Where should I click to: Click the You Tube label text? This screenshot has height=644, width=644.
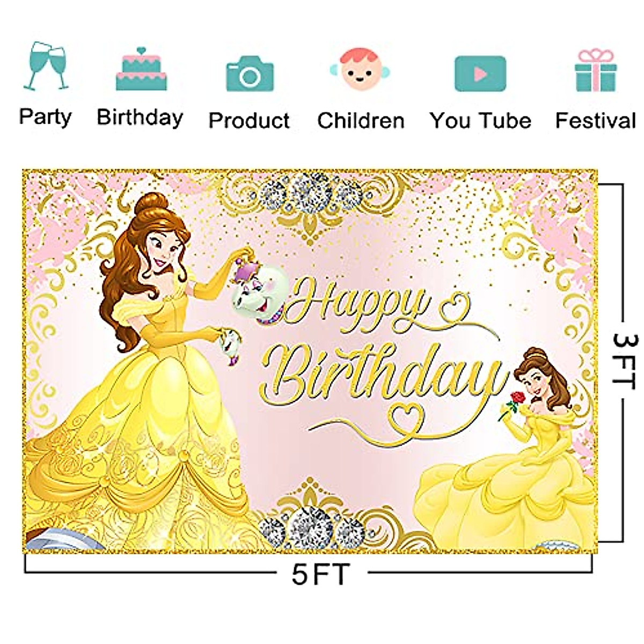click(x=480, y=120)
